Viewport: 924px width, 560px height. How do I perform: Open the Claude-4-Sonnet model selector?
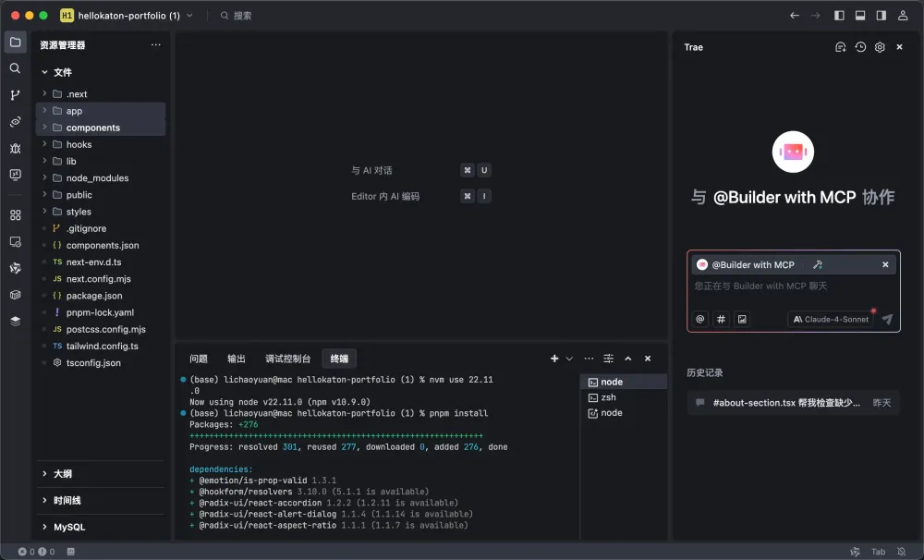click(x=831, y=319)
